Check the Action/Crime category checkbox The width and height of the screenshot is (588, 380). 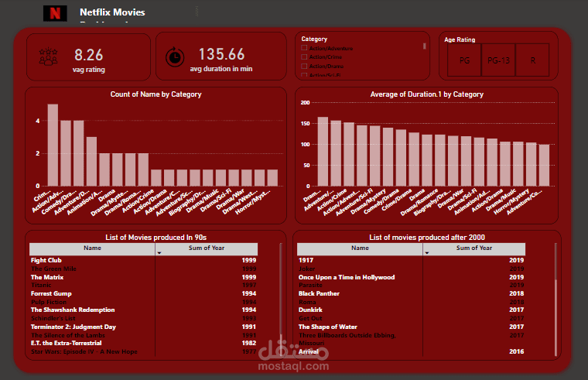click(x=304, y=57)
